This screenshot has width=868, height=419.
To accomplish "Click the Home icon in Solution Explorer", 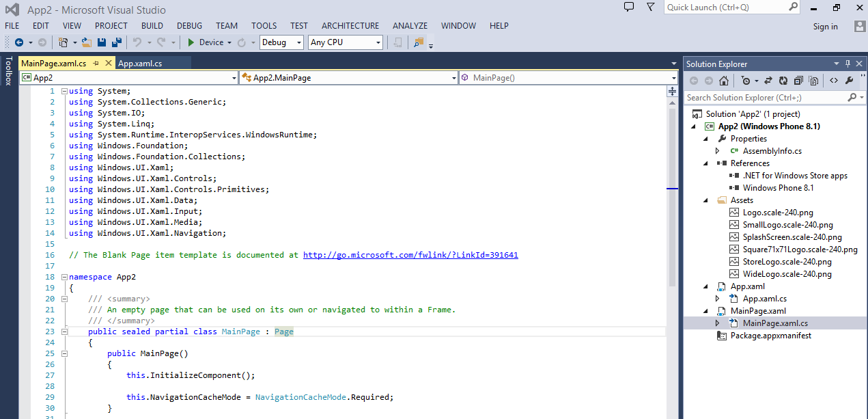I will tap(723, 81).
